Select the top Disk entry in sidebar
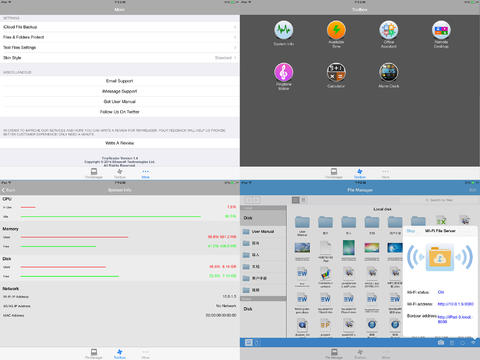480x360 pixels. tap(263, 218)
